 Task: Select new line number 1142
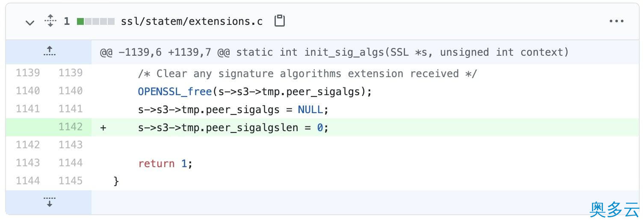tap(71, 127)
